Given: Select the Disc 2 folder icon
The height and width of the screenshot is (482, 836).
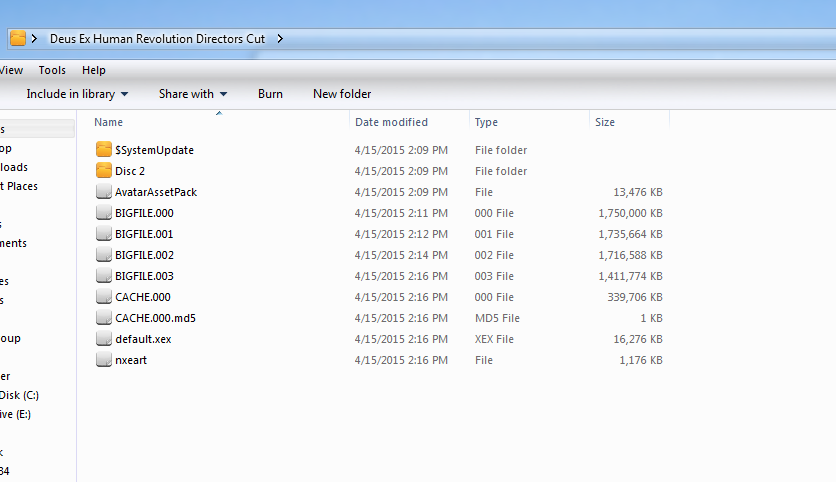Looking at the screenshot, I should point(104,171).
